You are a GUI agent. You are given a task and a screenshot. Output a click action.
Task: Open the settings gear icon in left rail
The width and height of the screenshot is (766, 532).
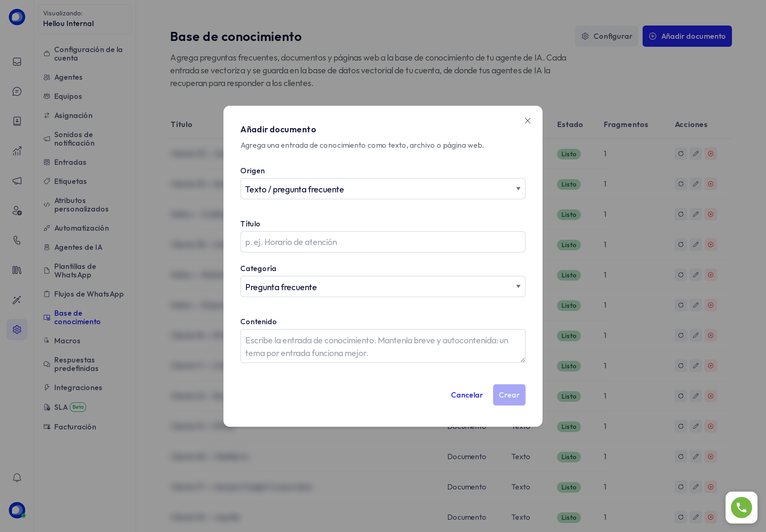[17, 330]
